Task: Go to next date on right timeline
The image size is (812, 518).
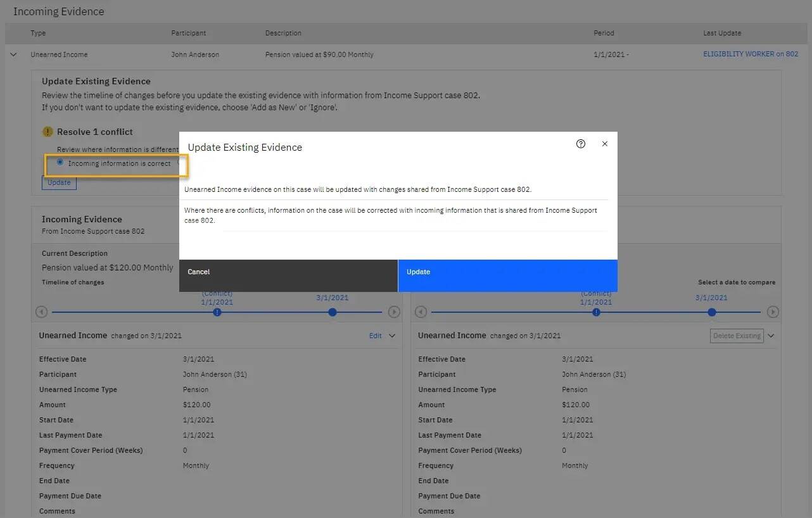Action: pyautogui.click(x=773, y=312)
